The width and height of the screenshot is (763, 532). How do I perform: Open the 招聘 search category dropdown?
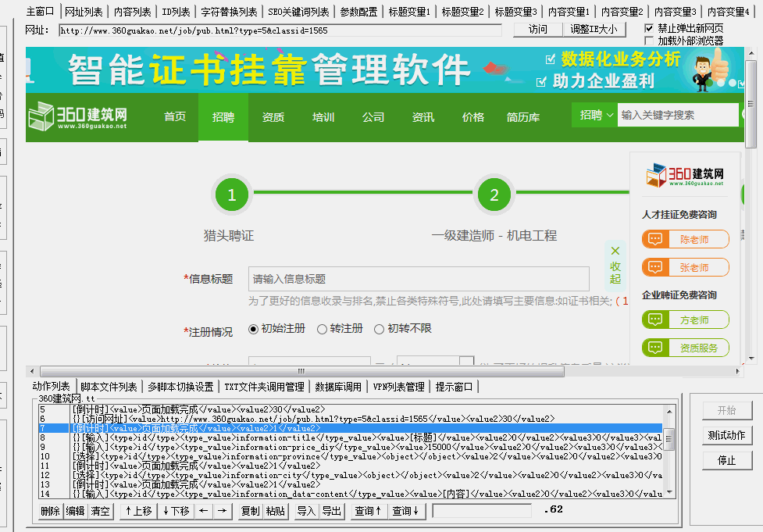tap(595, 115)
